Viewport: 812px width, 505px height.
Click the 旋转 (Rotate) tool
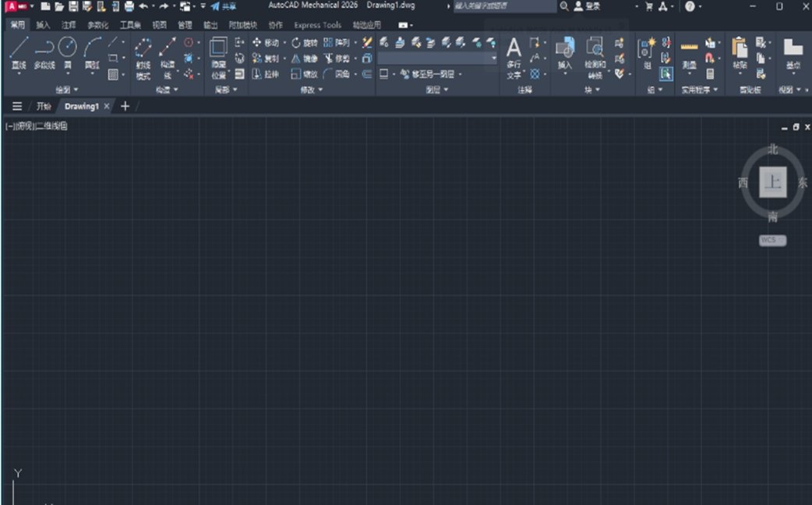(x=305, y=42)
